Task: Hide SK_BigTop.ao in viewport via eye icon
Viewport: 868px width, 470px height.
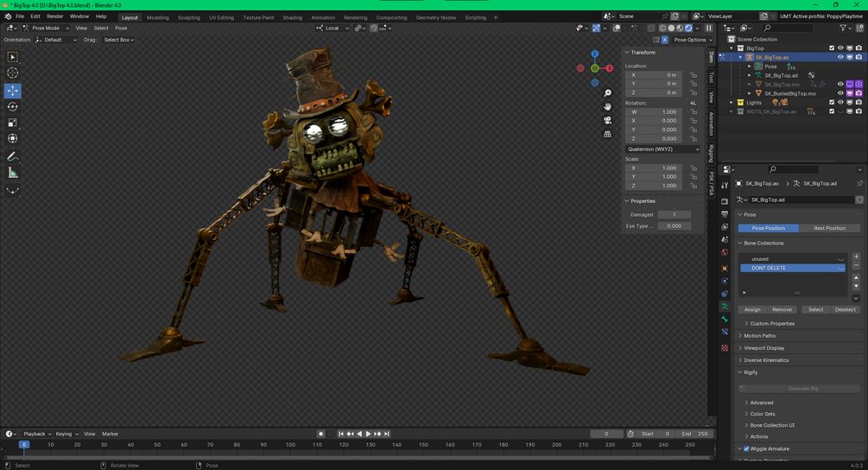Action: [x=840, y=57]
